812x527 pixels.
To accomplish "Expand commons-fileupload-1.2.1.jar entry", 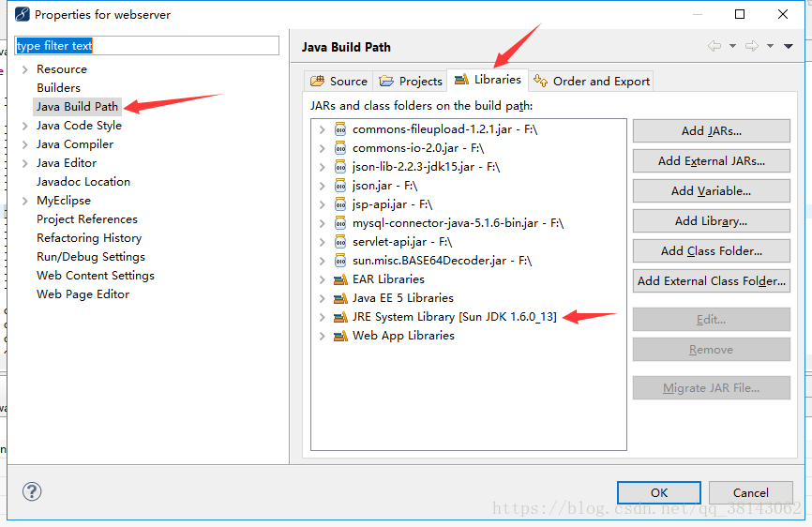I will tap(323, 129).
